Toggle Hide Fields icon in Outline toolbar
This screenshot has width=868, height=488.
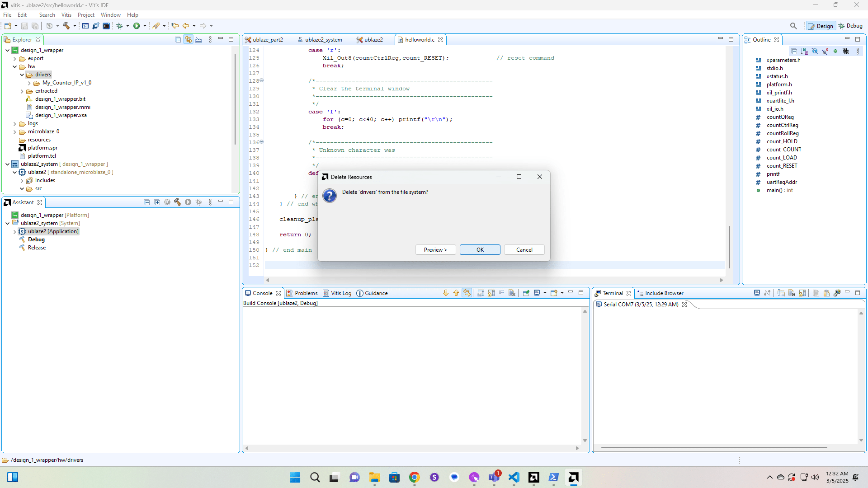click(815, 51)
